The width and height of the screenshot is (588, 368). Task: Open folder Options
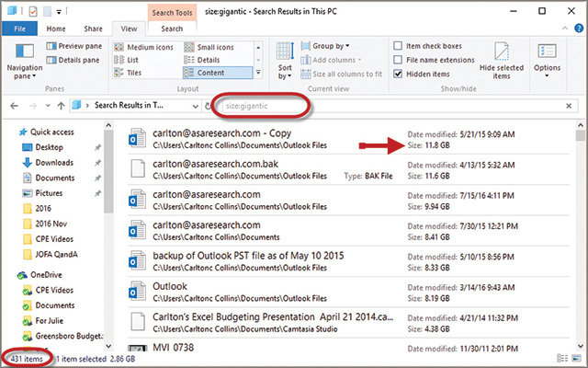point(548,61)
